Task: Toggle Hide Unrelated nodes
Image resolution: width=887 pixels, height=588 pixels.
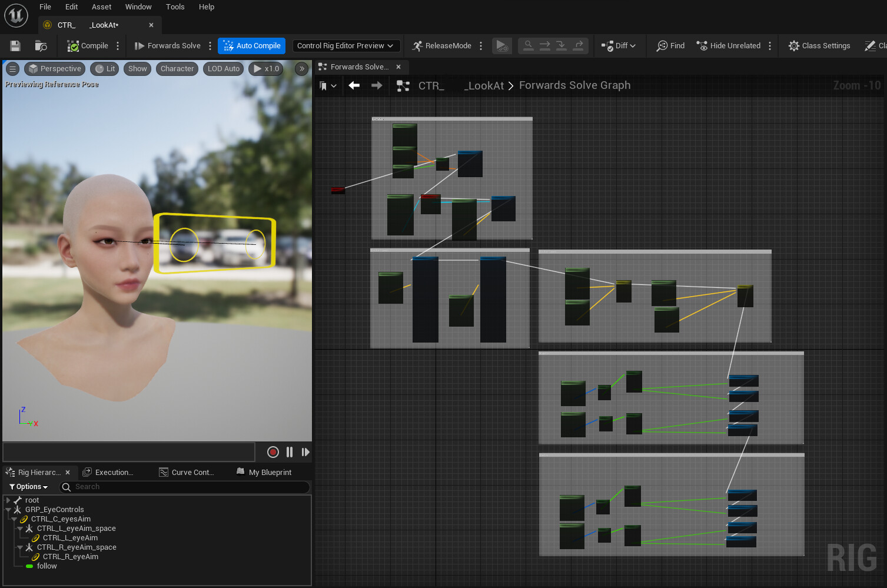Action: 728,46
